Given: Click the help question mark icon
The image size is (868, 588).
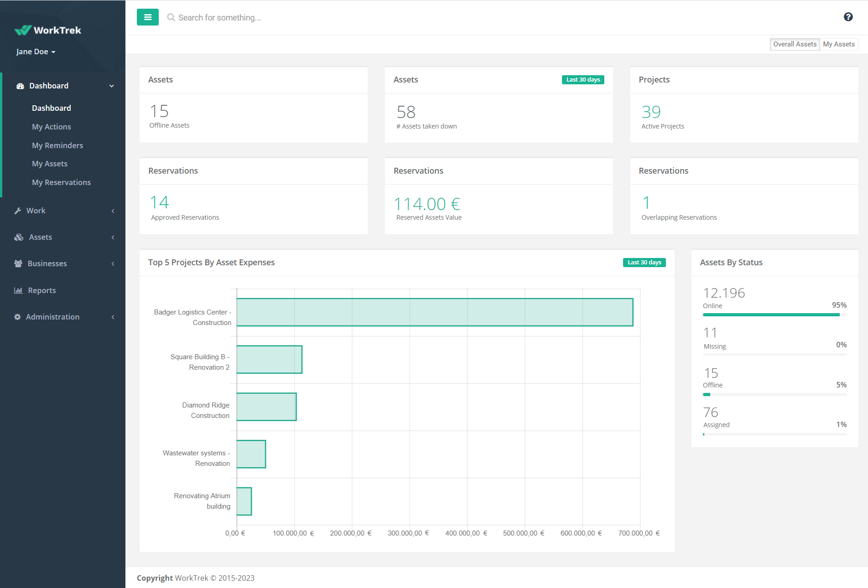Looking at the screenshot, I should 848,16.
